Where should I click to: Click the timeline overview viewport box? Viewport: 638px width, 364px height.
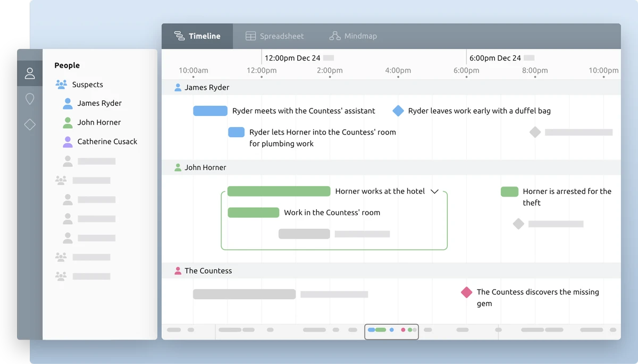click(391, 332)
